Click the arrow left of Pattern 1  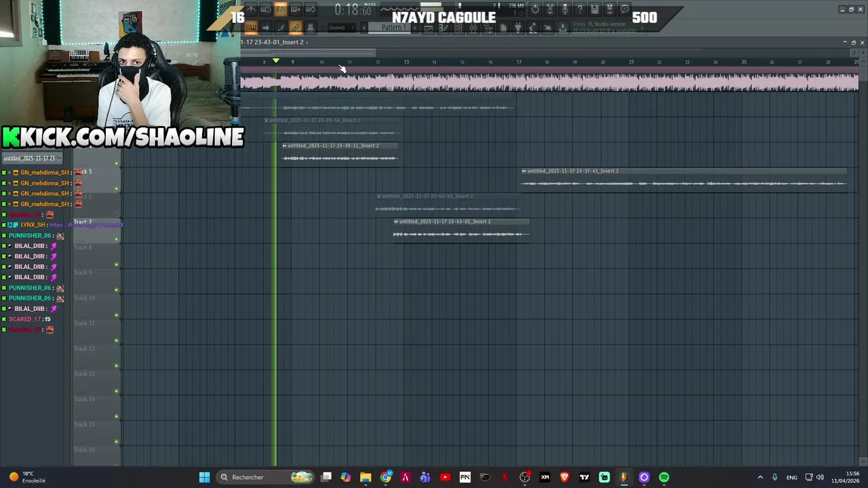click(x=364, y=28)
